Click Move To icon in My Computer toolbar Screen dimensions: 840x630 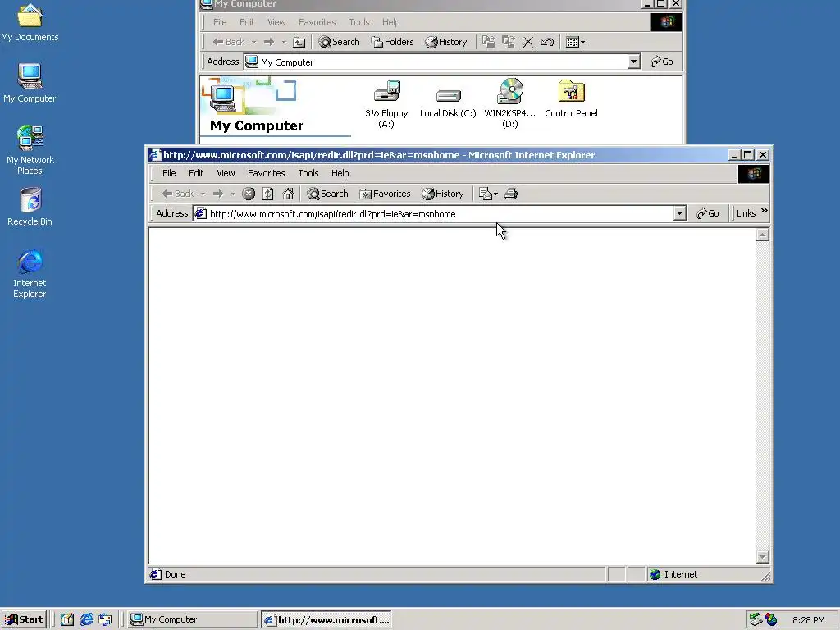(x=489, y=42)
